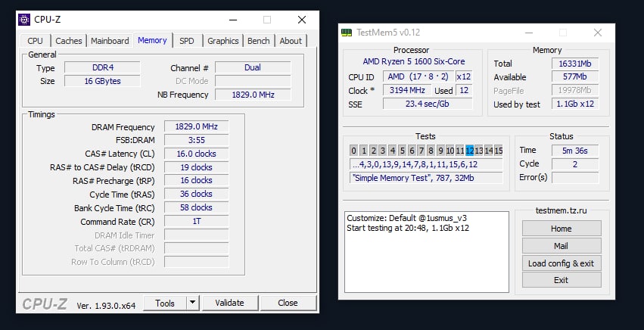Click the "Simple Memory Test", 787, 32Mb field
The image size is (644, 330).
point(426,178)
